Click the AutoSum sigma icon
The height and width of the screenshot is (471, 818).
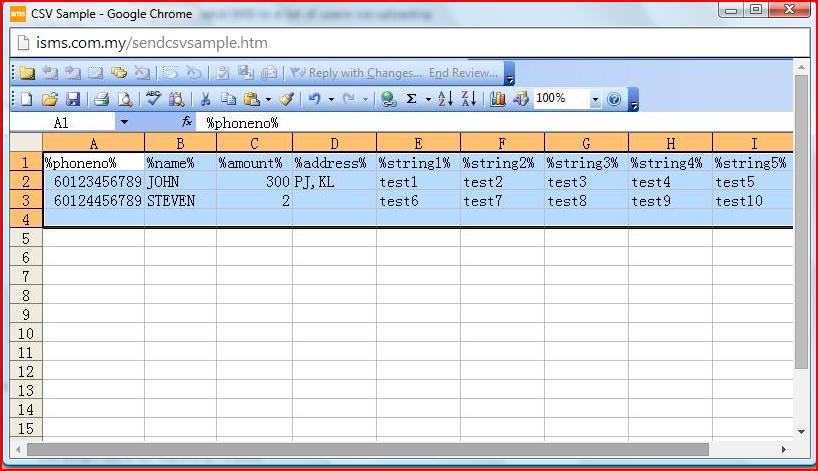[411, 99]
